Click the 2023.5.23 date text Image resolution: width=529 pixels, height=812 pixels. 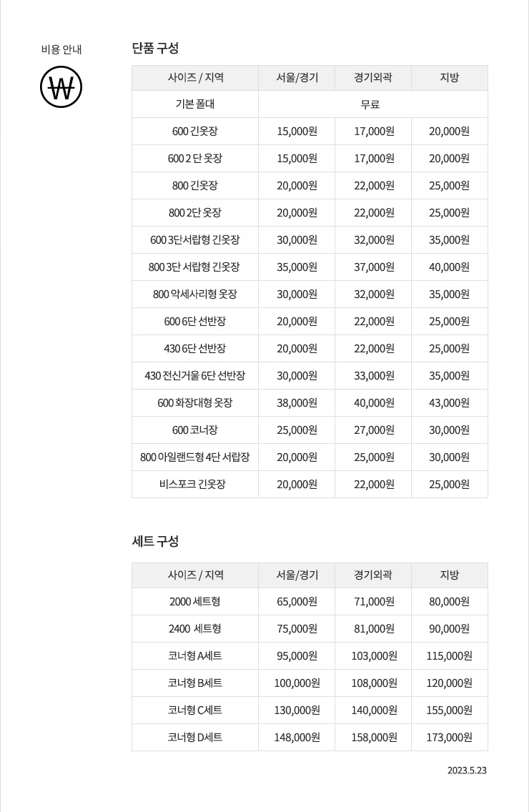467,771
